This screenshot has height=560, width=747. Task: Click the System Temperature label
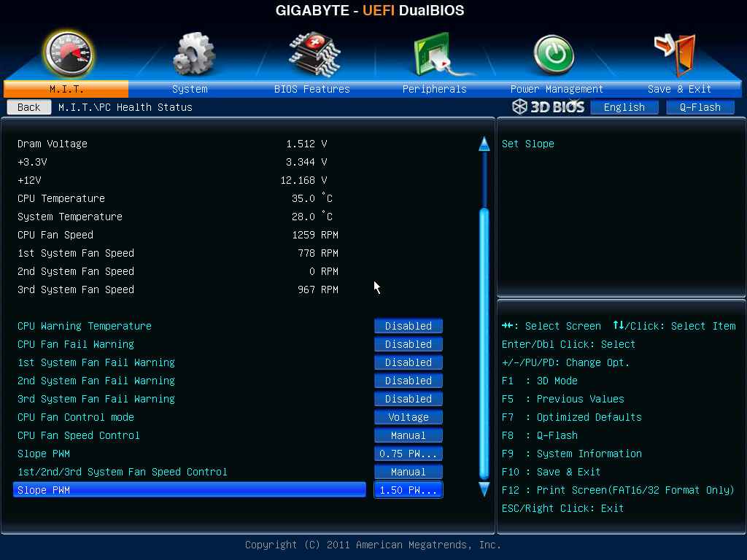pyautogui.click(x=70, y=217)
